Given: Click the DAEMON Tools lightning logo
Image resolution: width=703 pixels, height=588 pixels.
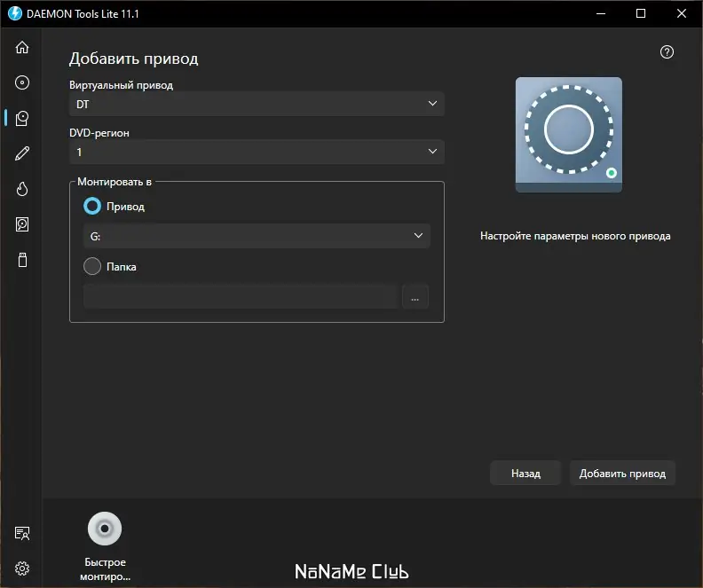Looking at the screenshot, I should click(15, 13).
